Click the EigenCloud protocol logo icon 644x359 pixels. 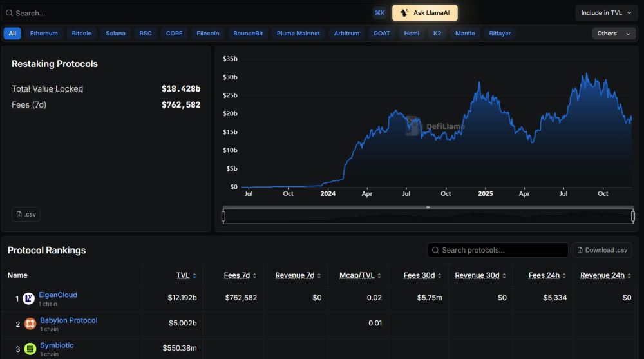[x=28, y=298]
